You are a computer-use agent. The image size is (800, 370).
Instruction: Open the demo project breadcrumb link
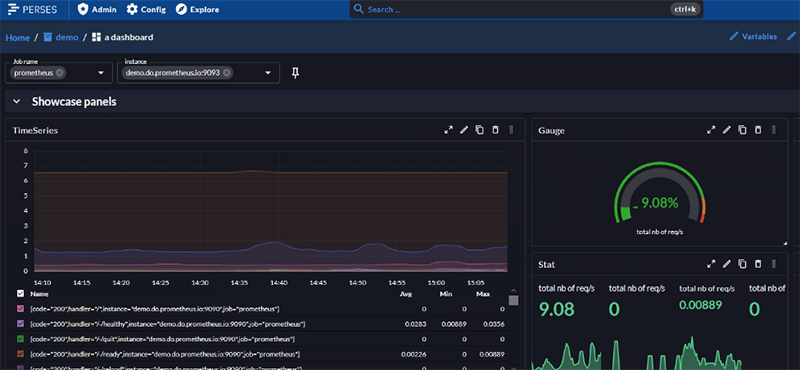[x=61, y=37]
